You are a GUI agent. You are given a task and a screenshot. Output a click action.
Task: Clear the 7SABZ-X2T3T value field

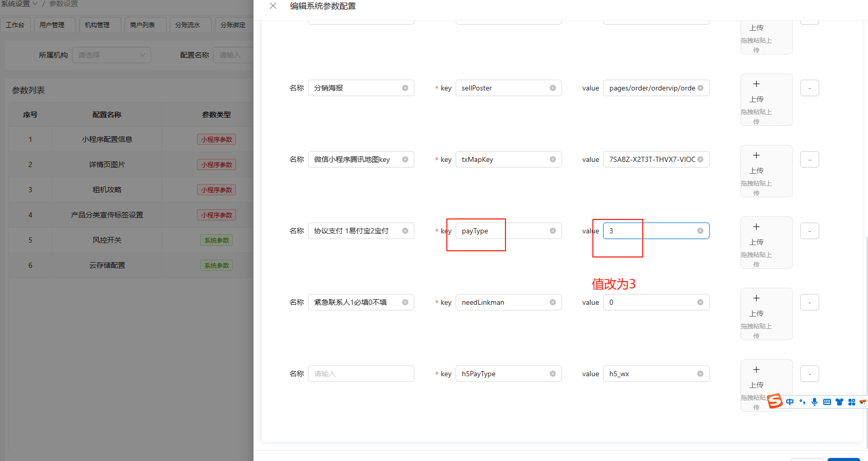click(700, 159)
